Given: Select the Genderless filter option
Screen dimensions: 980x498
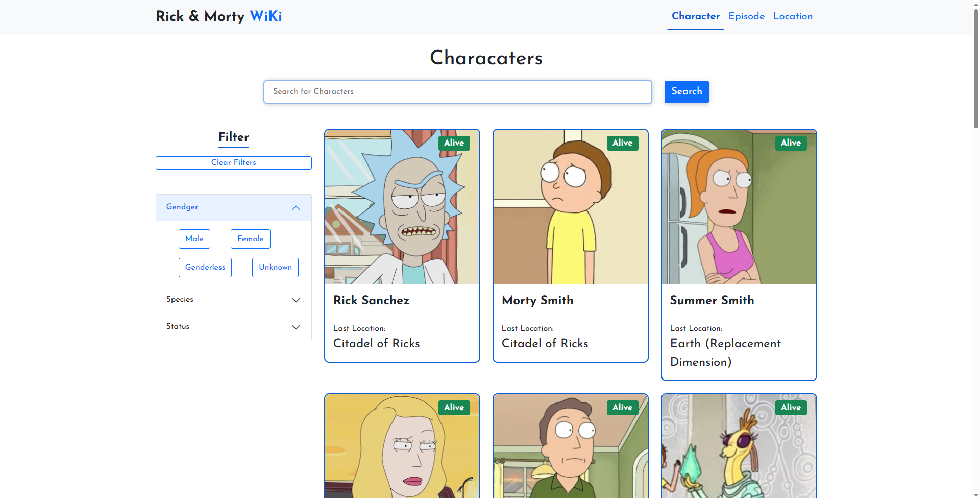Looking at the screenshot, I should [205, 268].
